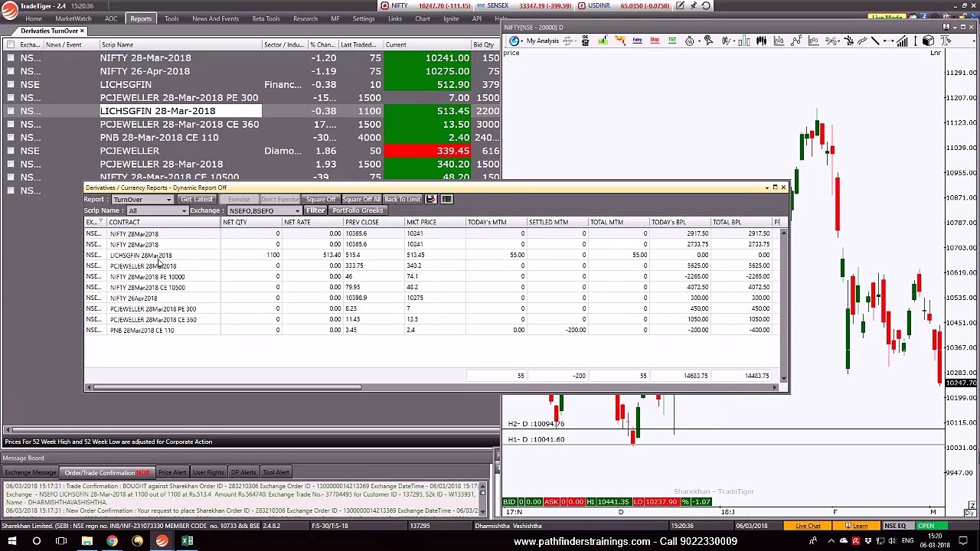Click the trend line drawing tool

click(875, 41)
